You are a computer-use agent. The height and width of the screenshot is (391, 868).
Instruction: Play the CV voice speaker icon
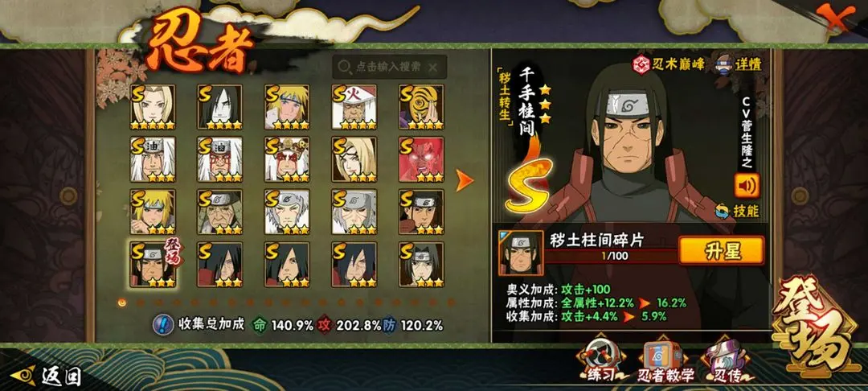tap(747, 185)
